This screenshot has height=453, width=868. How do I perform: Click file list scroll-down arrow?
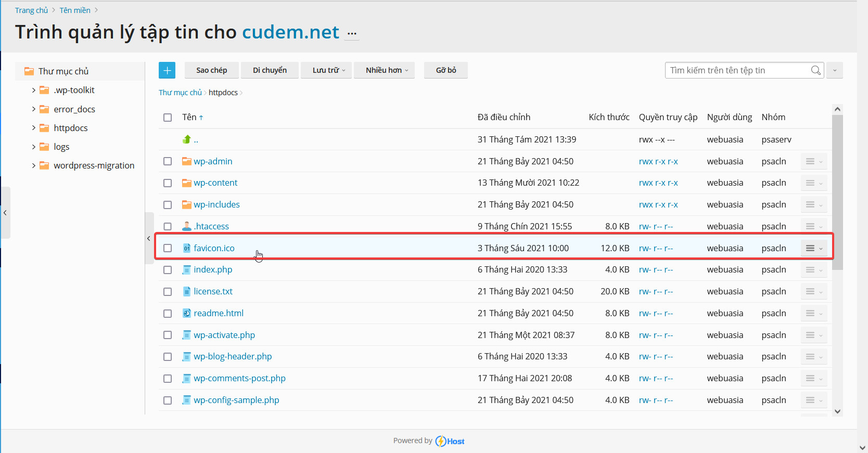point(837,411)
